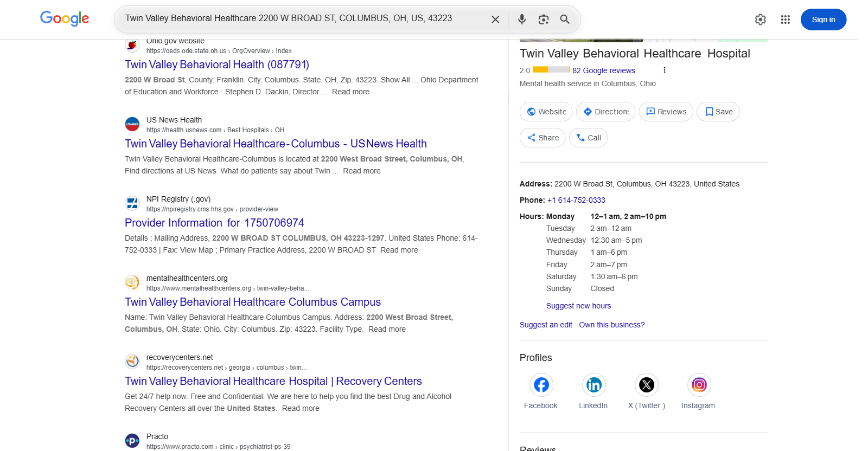868x451 pixels.
Task: Open more options for the hospital panel
Action: tap(665, 70)
